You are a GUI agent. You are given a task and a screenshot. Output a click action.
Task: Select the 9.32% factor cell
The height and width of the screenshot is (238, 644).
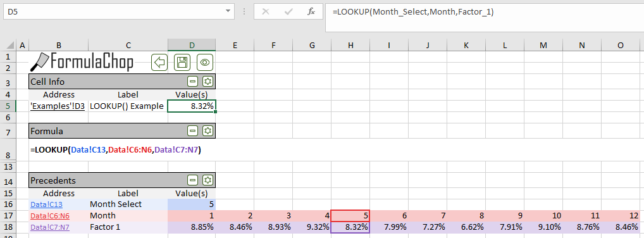click(x=312, y=227)
